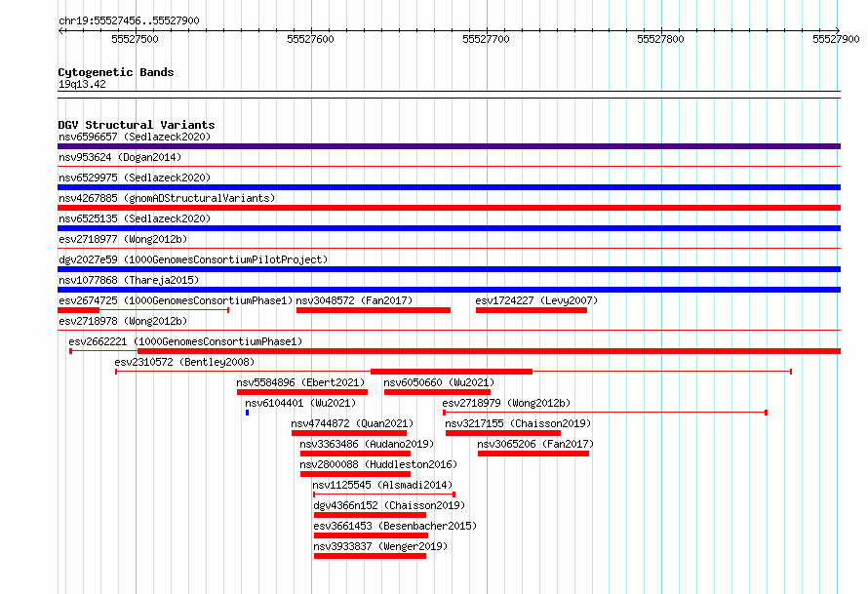Click the nsv3048572 (Fan2017) label
The width and height of the screenshot is (868, 594).
(354, 300)
